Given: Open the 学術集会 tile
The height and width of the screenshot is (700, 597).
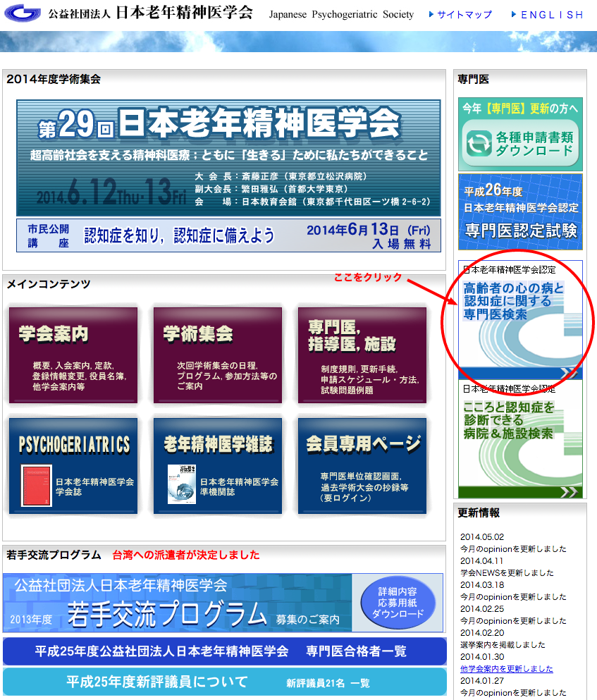Looking at the screenshot, I should coord(218,355).
